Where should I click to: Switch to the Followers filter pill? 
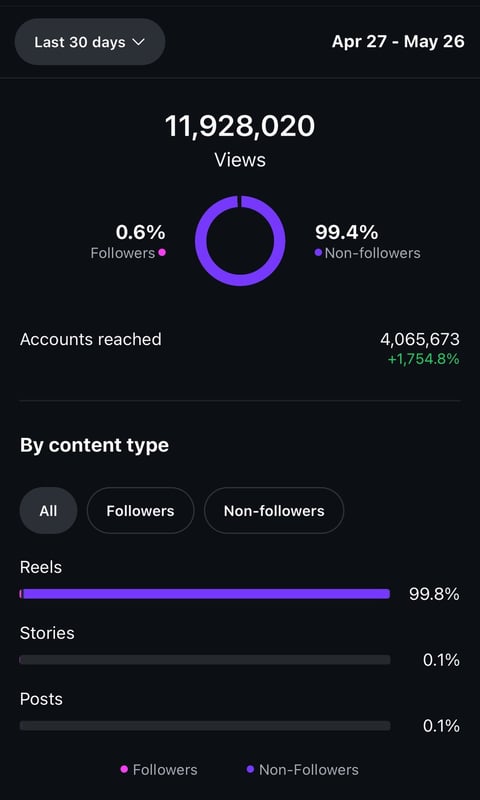(x=140, y=511)
